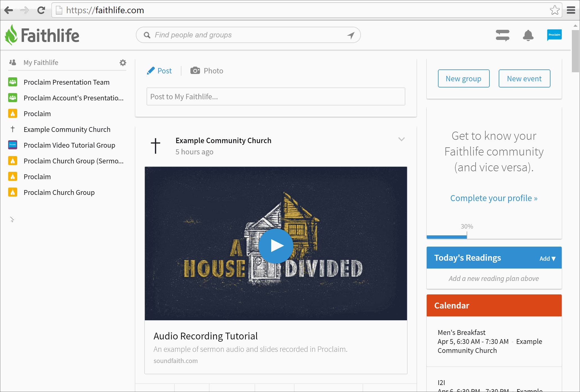Click the Faithlife logo
Viewport: 580px width, 392px height.
point(42,35)
